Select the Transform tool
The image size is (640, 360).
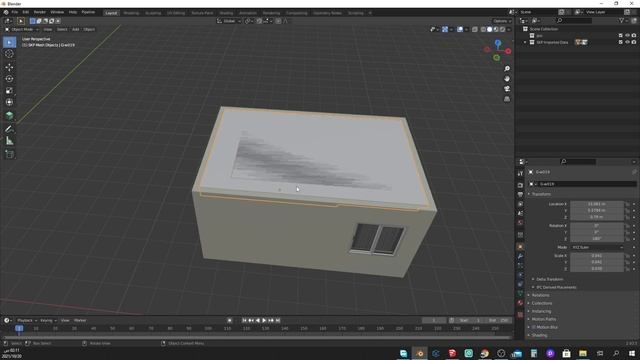(x=9, y=102)
